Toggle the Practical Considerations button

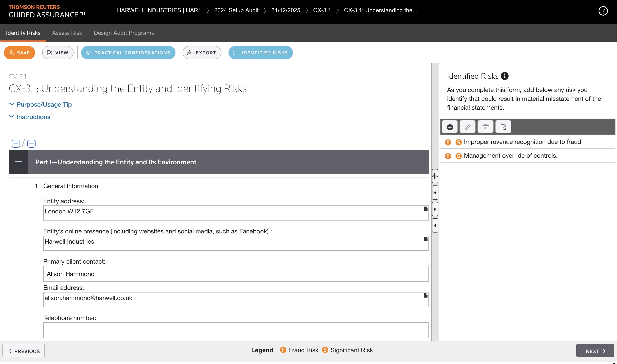(x=128, y=53)
